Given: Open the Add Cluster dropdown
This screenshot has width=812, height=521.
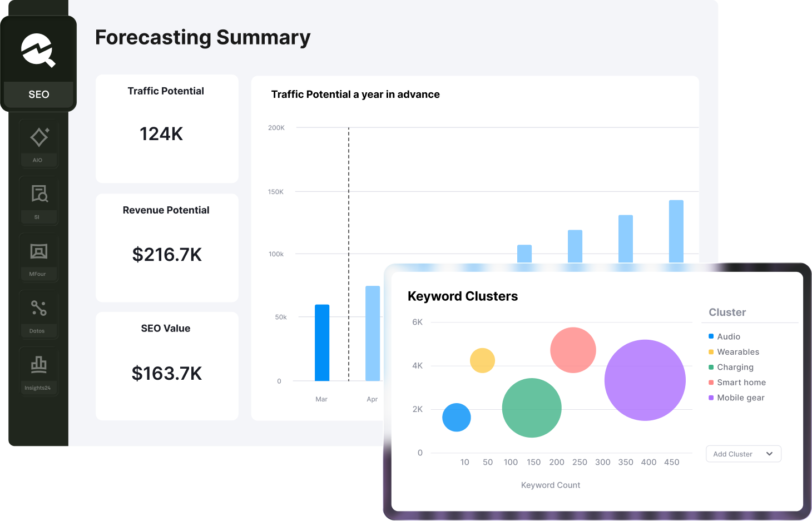Looking at the screenshot, I should [x=743, y=454].
